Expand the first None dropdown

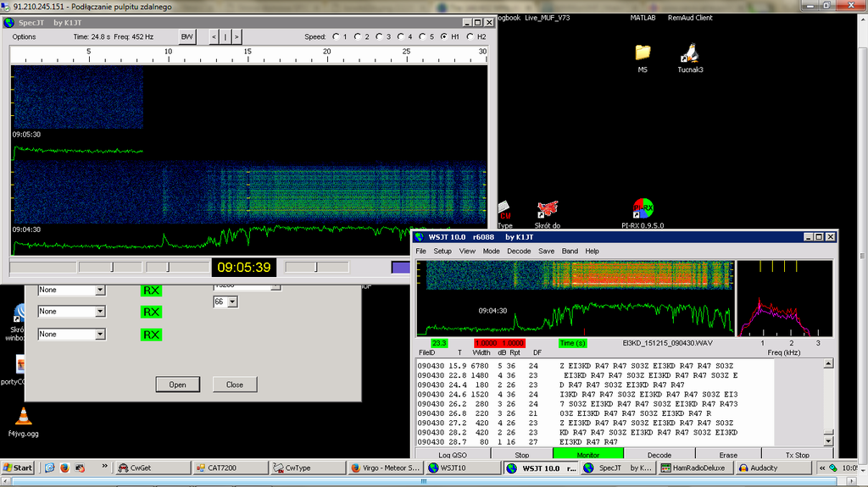point(100,290)
